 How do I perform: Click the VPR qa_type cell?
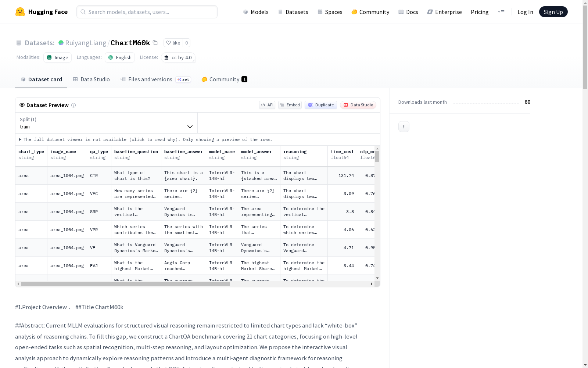[x=99, y=230]
